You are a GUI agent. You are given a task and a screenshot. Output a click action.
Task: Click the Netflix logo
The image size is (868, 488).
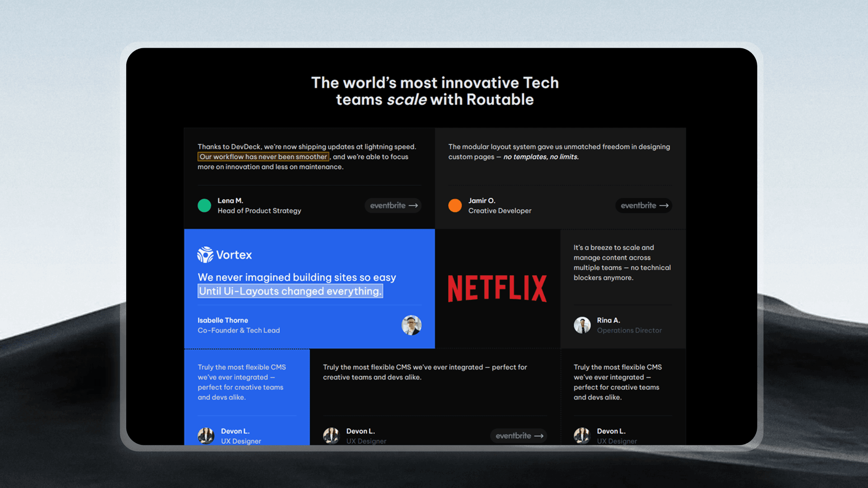pos(497,288)
